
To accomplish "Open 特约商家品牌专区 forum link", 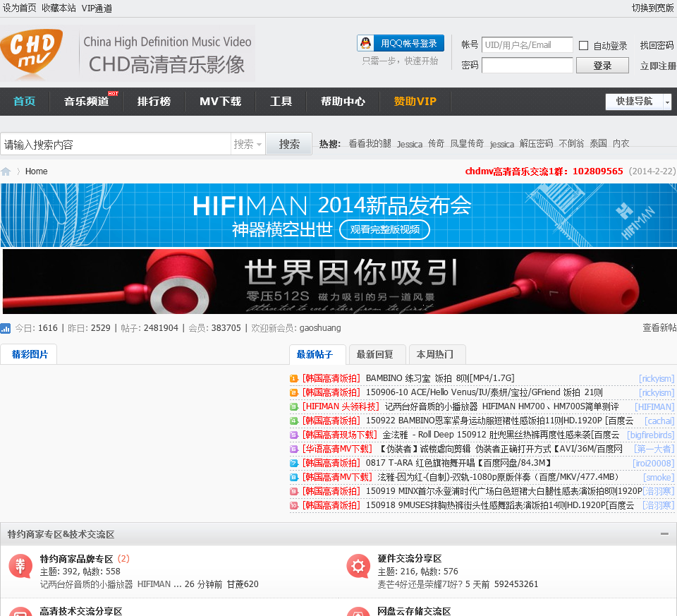I will 76,559.
